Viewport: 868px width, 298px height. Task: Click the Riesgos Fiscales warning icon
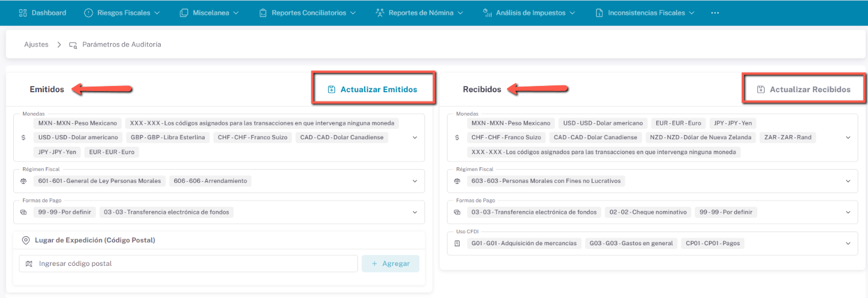88,13
